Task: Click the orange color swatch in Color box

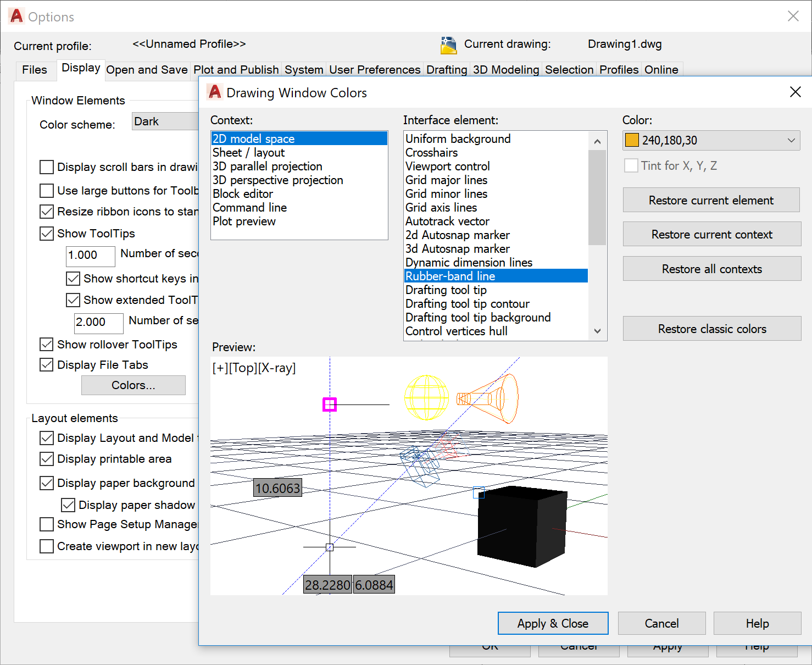Action: coord(632,140)
